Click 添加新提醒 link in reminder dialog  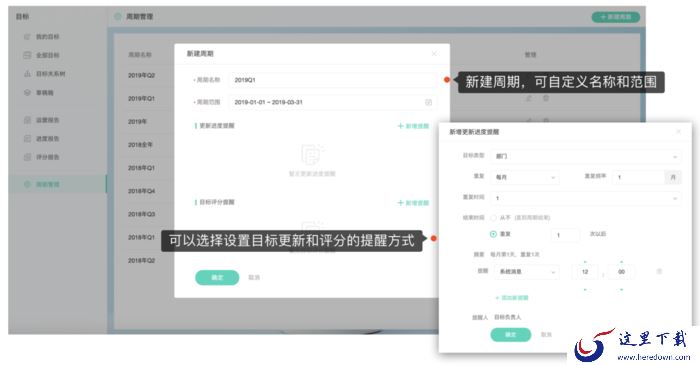(x=512, y=298)
